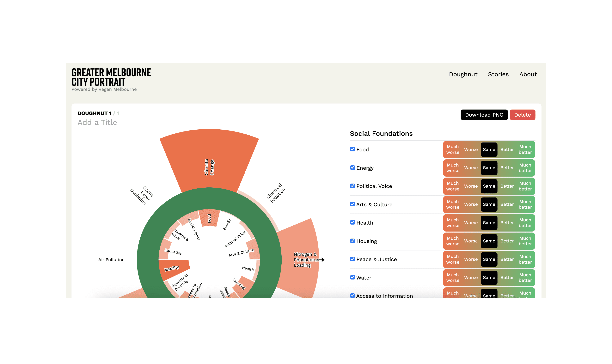Rate Housing as Better
The width and height of the screenshot is (612, 364).
coord(507,241)
